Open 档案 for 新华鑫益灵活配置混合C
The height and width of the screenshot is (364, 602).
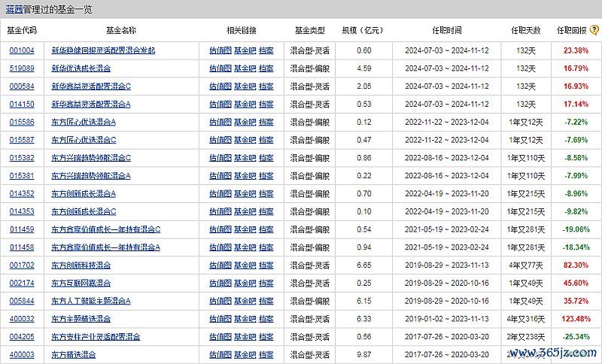coord(266,86)
